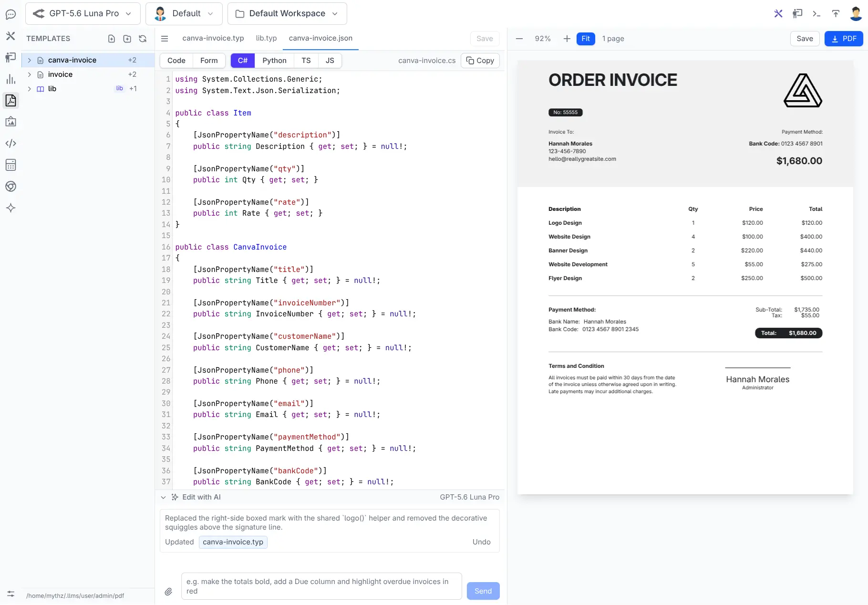Open the chat bubble icon in sidebar
868x605 pixels.
(x=10, y=14)
